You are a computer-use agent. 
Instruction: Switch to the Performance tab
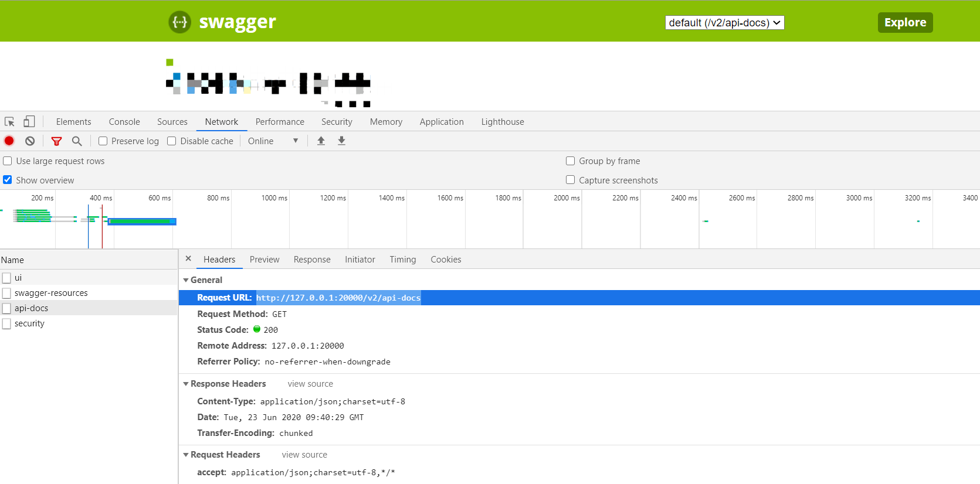pos(280,122)
